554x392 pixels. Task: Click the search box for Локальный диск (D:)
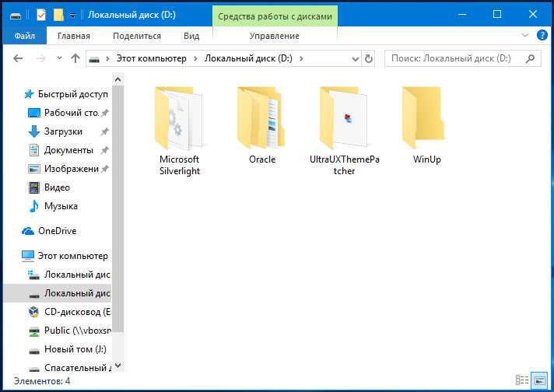[x=462, y=58]
